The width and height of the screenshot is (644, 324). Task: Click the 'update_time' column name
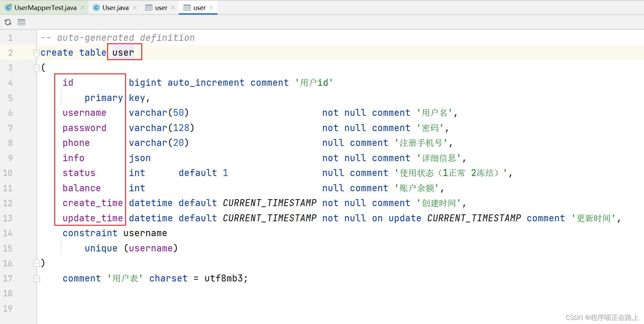point(93,218)
